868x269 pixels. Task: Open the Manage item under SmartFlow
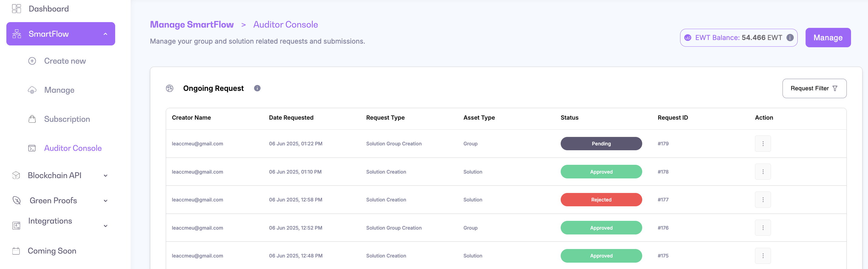coord(59,90)
